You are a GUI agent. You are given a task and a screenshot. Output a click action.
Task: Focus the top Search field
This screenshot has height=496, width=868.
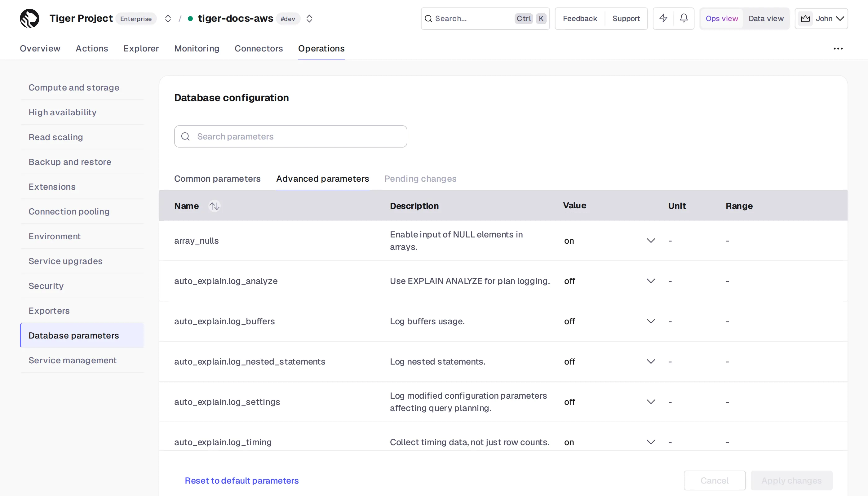tap(485, 18)
